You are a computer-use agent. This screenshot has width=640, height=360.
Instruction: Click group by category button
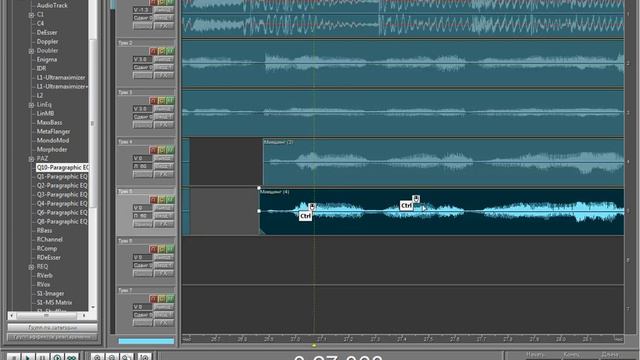[x=52, y=327]
